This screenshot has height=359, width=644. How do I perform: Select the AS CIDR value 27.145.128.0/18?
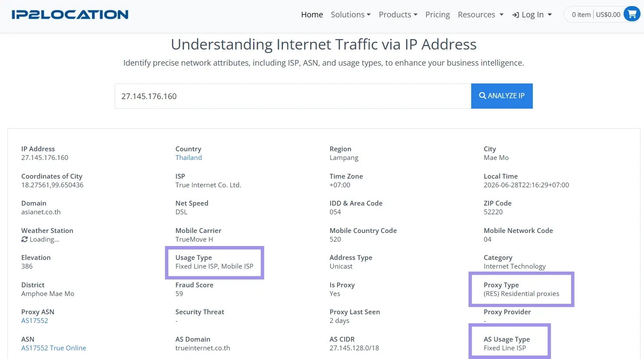coord(354,348)
